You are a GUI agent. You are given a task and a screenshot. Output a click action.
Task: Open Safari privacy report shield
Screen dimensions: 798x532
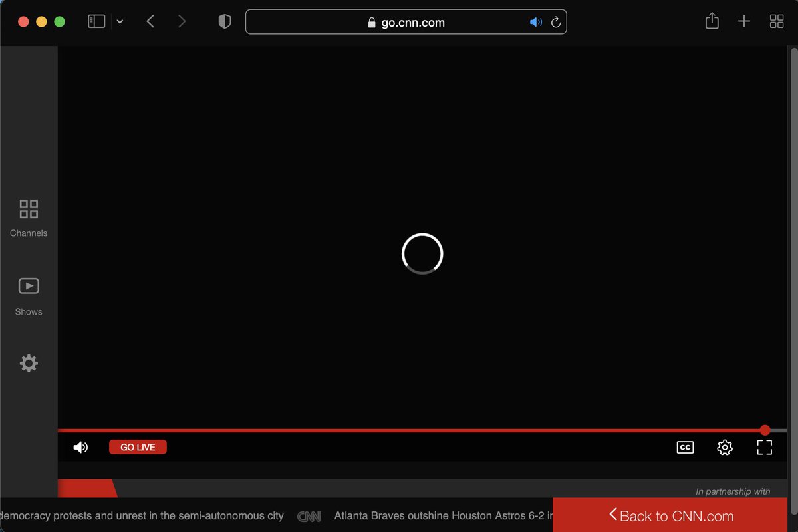coord(225,22)
